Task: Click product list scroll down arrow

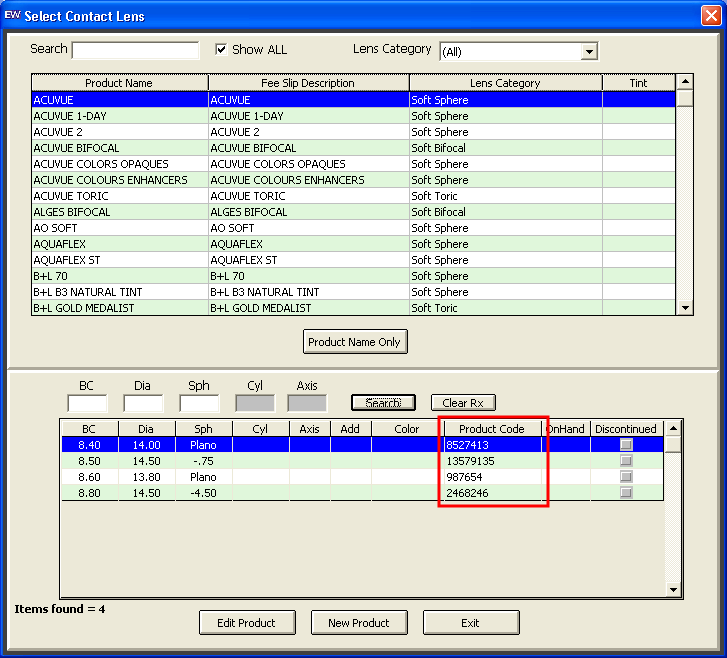Action: point(685,307)
